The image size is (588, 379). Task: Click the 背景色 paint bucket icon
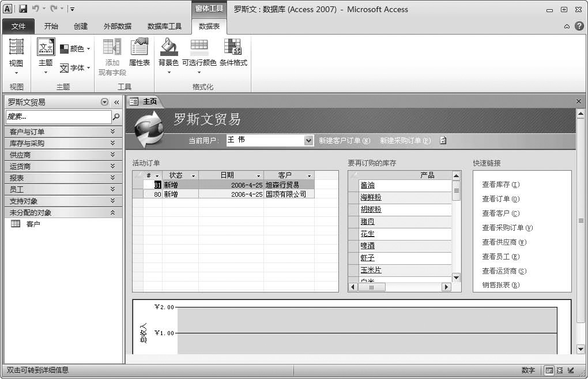pos(168,47)
